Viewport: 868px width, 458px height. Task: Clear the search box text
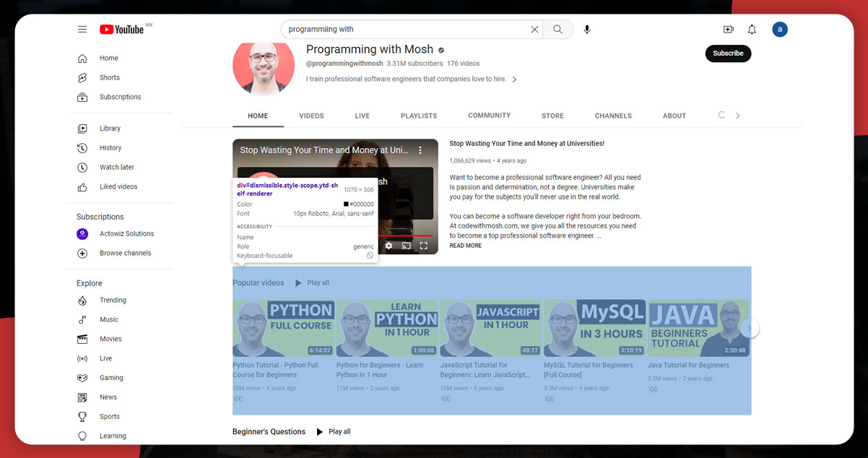[534, 29]
